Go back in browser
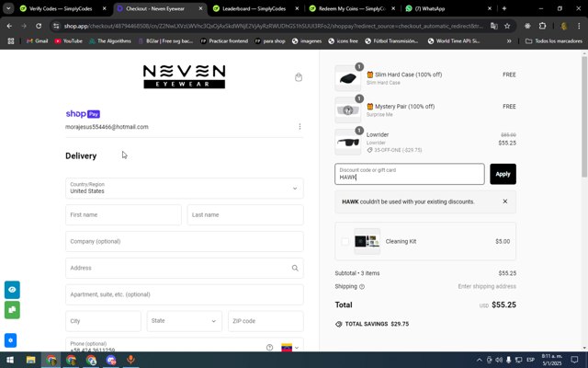 [x=9, y=26]
